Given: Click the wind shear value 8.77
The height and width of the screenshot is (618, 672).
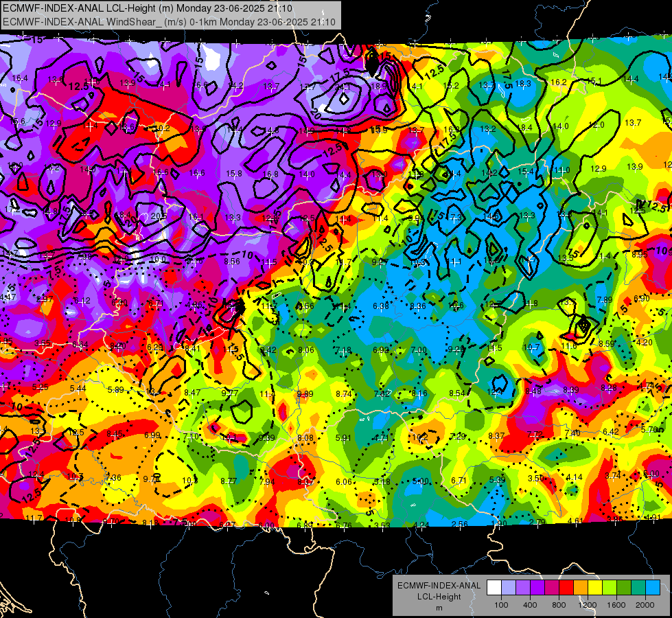Looking at the screenshot, I should point(229,481).
